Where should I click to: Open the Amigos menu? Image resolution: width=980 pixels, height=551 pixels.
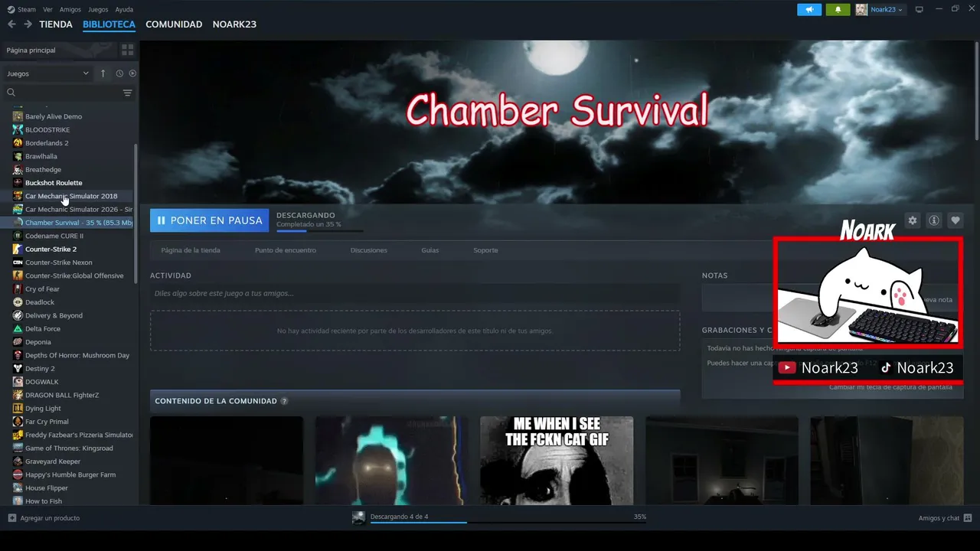(x=70, y=9)
